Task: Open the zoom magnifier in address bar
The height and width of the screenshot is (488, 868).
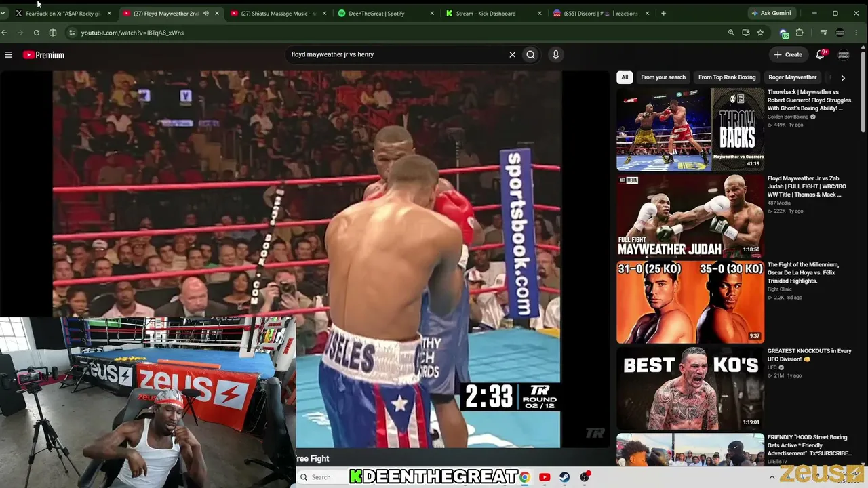Action: click(731, 33)
